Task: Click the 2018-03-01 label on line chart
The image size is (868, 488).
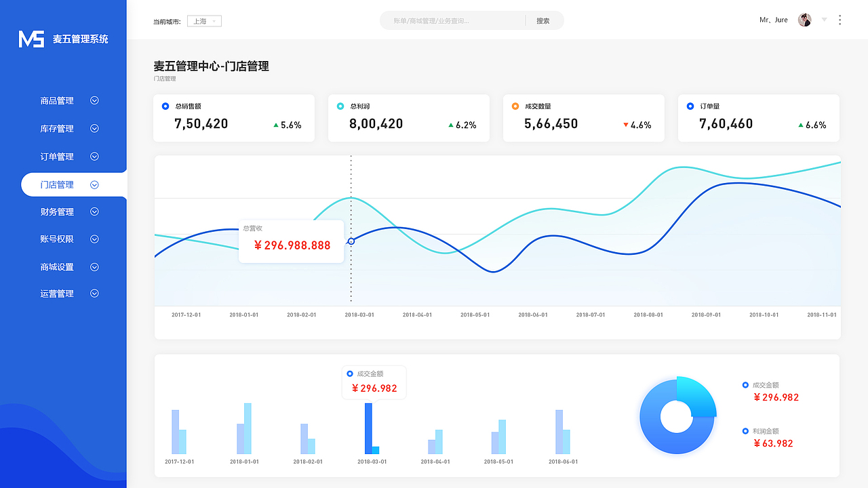Action: click(x=359, y=314)
